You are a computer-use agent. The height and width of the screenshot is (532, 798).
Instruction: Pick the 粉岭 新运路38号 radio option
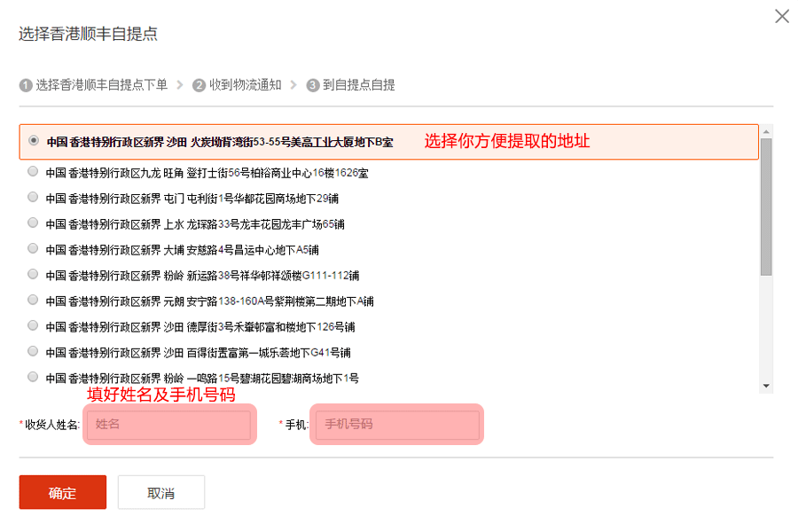click(x=33, y=274)
